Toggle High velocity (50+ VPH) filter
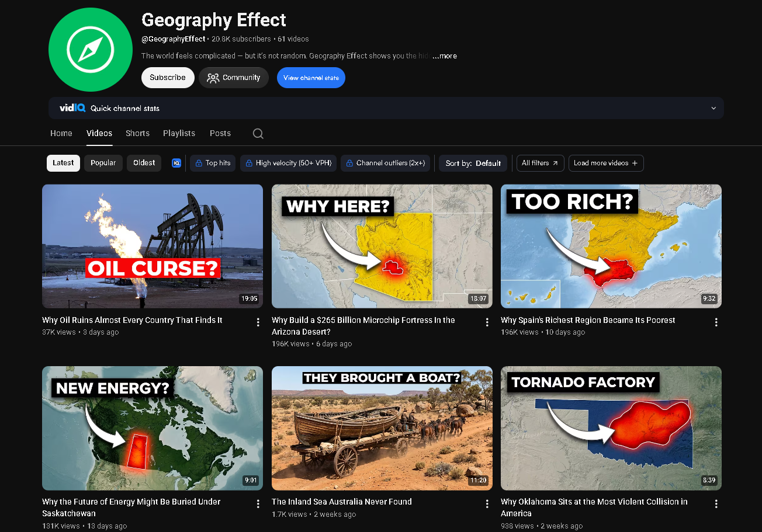762x532 pixels. point(288,163)
